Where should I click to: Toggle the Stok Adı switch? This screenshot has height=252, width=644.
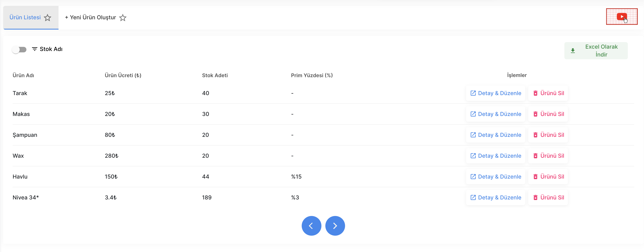(19, 49)
